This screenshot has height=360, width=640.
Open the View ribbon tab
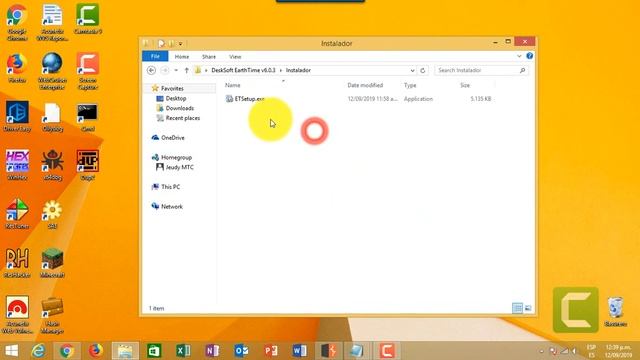(x=235, y=57)
